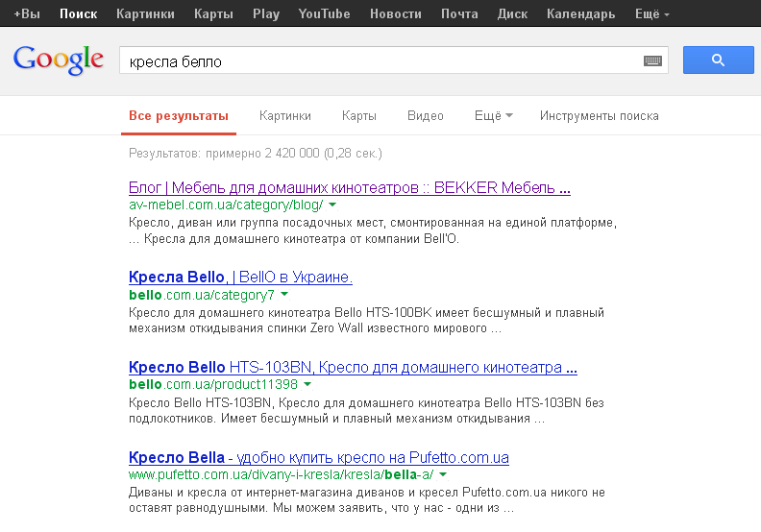Open YouTube from the top bar
This screenshot has width=761, height=532.
coord(324,14)
